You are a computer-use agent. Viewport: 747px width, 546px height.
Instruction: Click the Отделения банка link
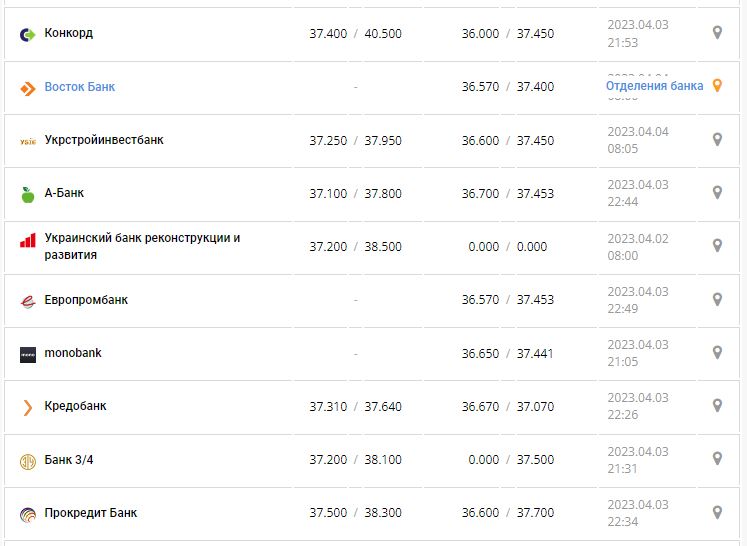pyautogui.click(x=654, y=86)
